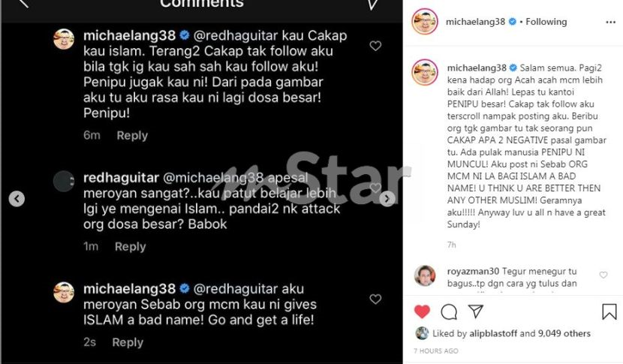623x364 pixels.
Task: View the 9,049 others likes list
Action: [x=564, y=333]
